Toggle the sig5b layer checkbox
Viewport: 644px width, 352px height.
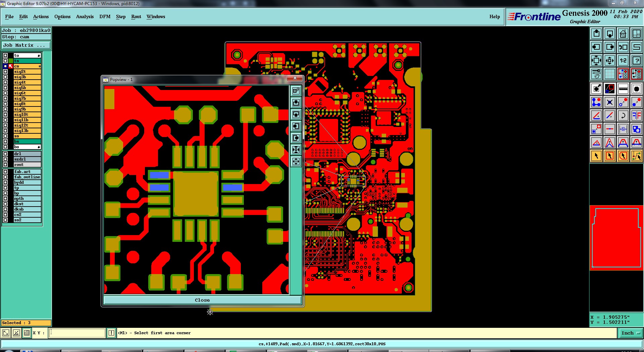click(5, 88)
